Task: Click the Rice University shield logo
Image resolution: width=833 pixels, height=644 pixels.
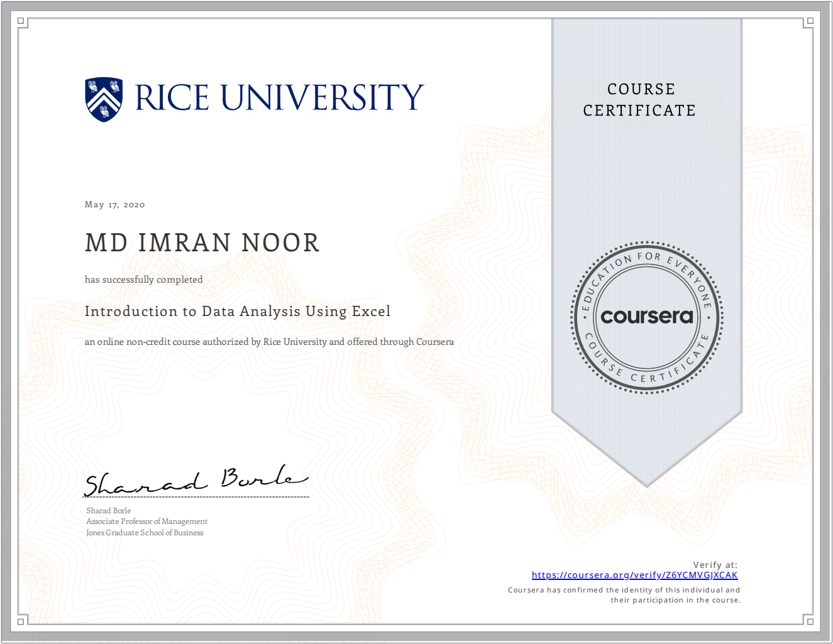Action: pyautogui.click(x=104, y=99)
